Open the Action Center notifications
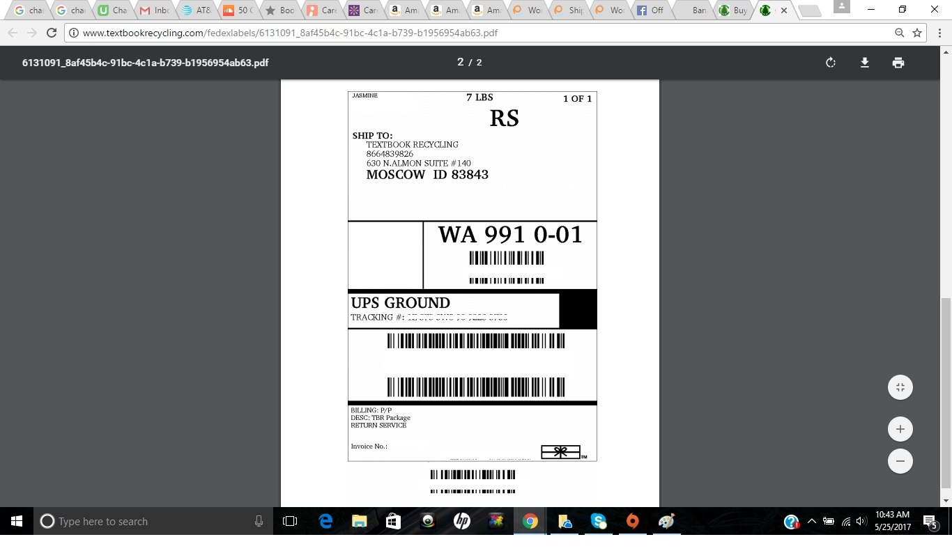 (x=930, y=522)
